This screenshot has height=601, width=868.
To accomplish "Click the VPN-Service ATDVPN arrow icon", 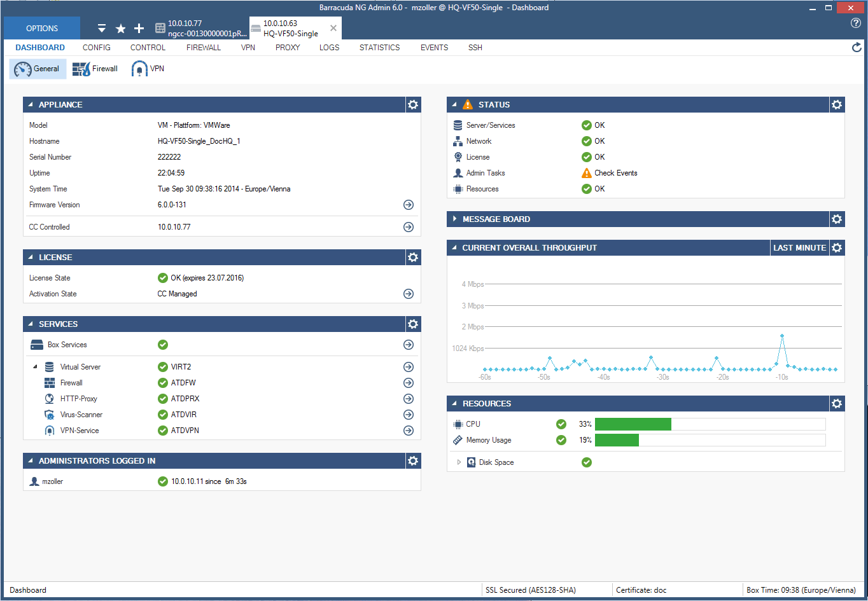I will click(409, 431).
